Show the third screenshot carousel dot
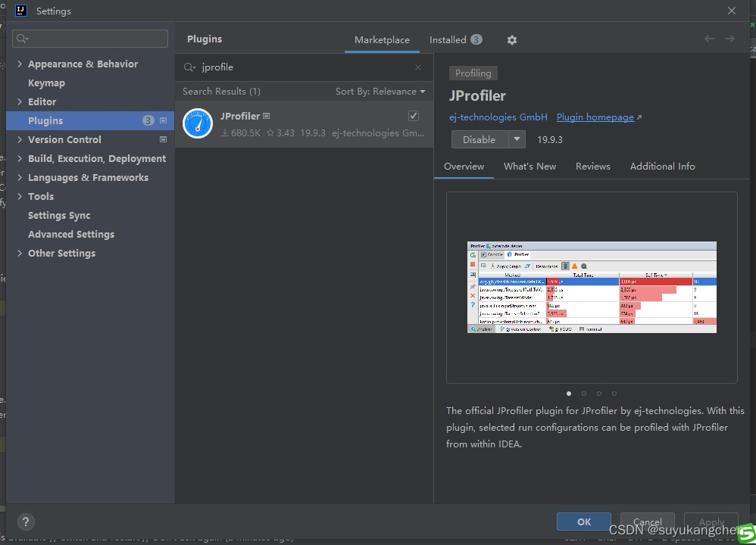This screenshot has height=545, width=756. 599,394
